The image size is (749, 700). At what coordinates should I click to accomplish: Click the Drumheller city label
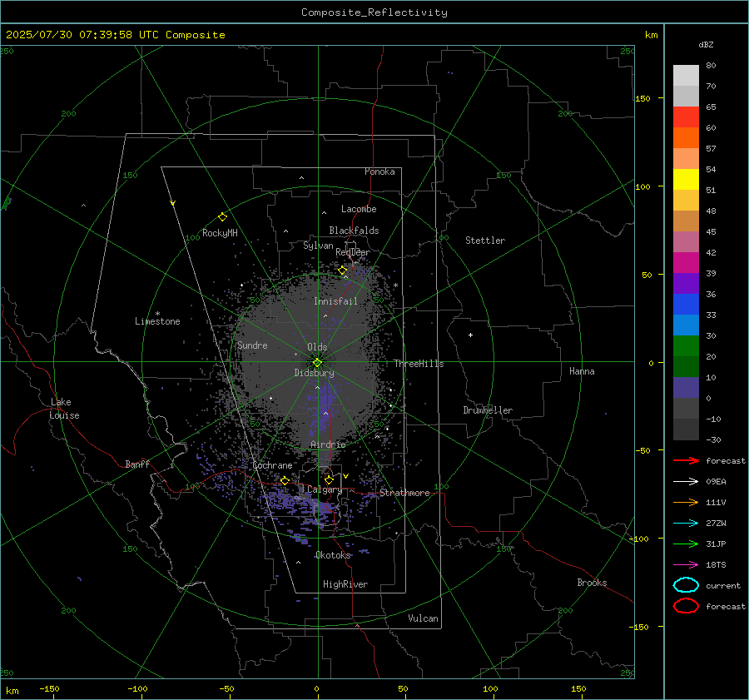tap(488, 410)
